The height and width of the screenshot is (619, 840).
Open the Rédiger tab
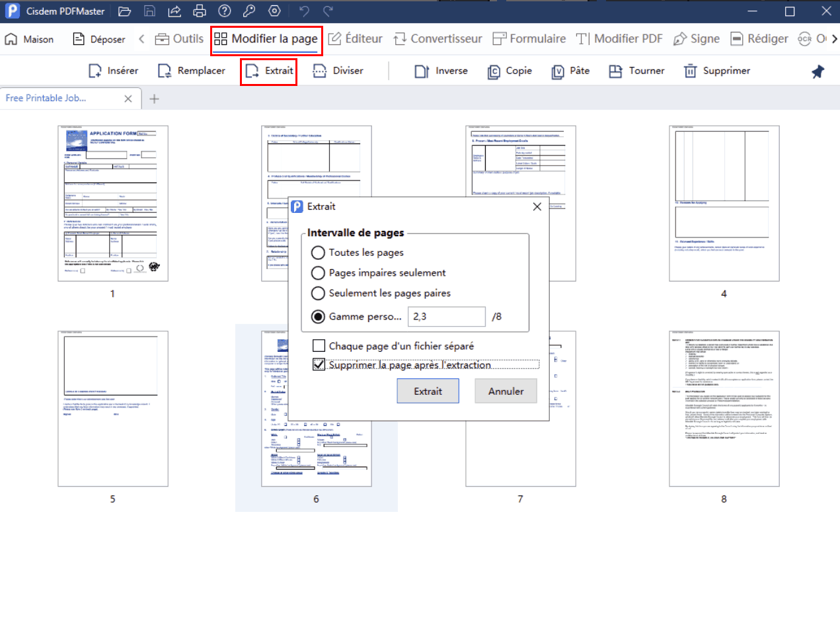point(759,39)
